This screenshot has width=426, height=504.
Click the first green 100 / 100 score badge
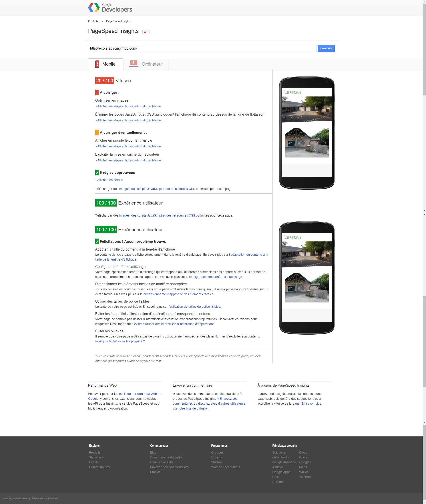tap(106, 203)
